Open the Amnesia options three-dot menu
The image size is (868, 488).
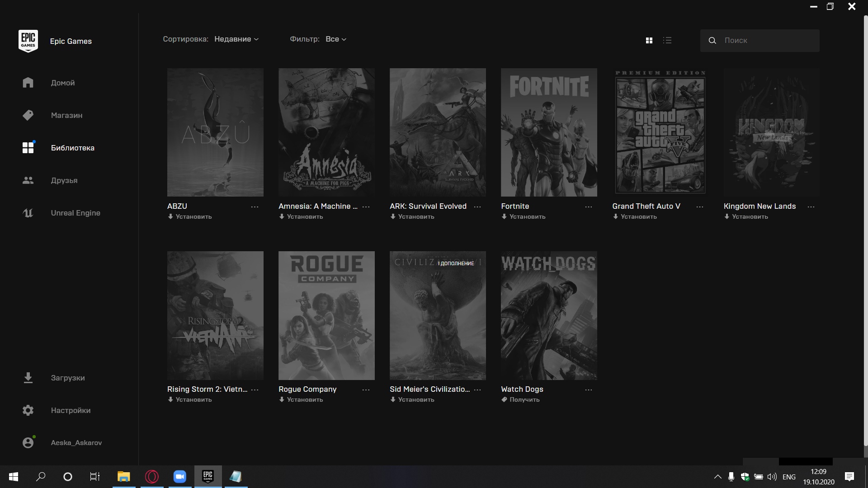pos(366,206)
